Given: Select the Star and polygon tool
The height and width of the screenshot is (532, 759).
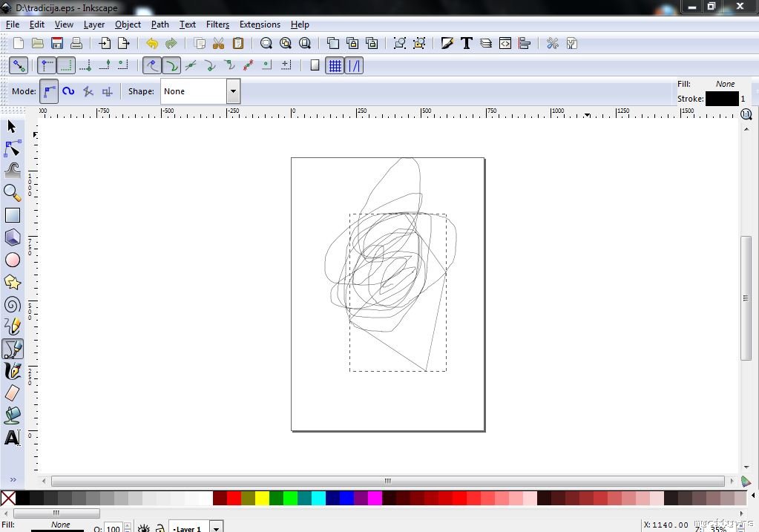Looking at the screenshot, I should pos(13,282).
